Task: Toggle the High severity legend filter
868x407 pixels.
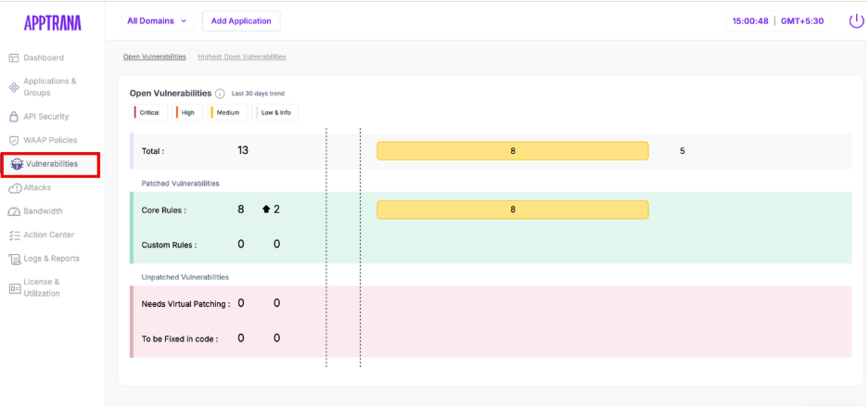Action: click(186, 113)
